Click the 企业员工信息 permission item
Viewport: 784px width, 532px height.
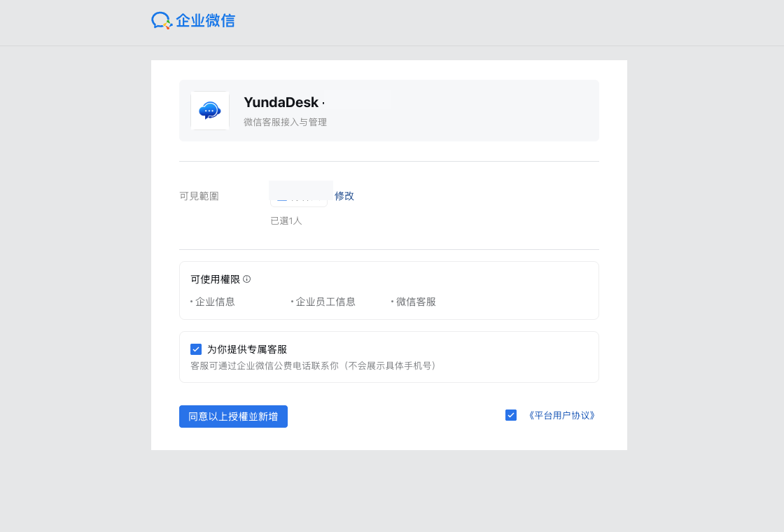[x=325, y=302]
